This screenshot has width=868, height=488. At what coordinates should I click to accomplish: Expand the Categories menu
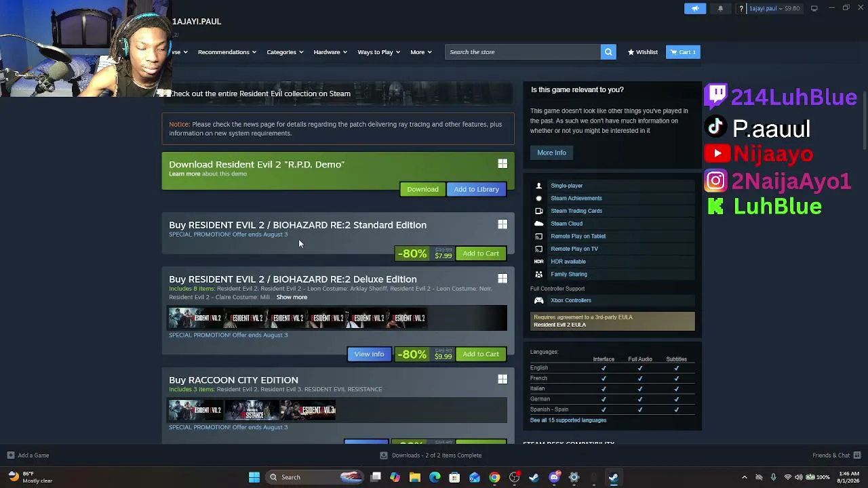[x=285, y=52]
